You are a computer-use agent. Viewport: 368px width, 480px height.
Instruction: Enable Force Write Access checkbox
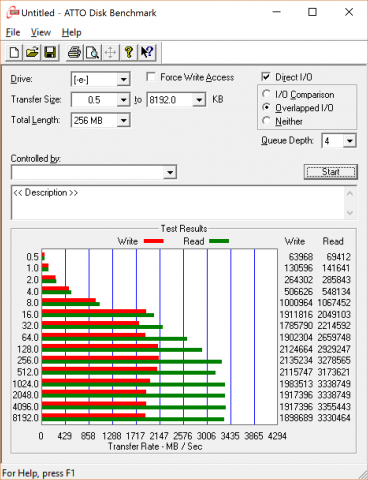(151, 77)
